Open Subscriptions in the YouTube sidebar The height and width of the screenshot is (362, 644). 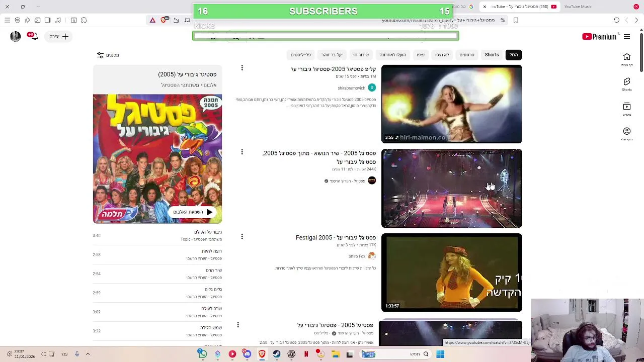pyautogui.click(x=627, y=109)
